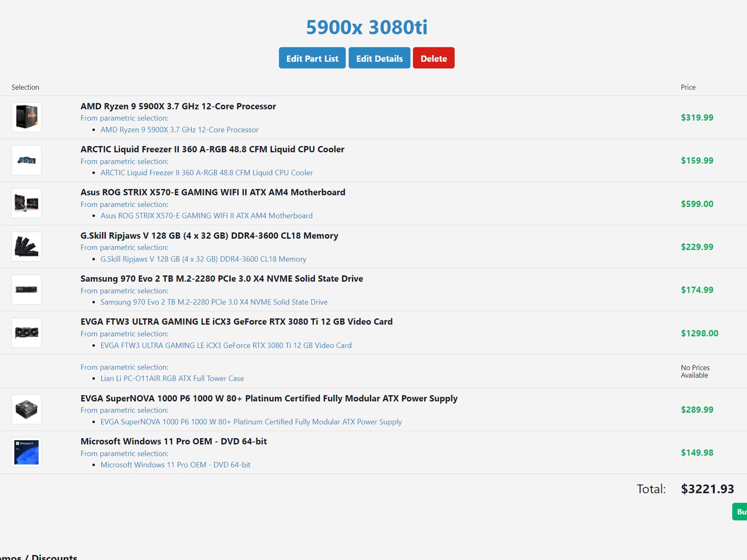
Task: Open the parametric AMD Ryzen 9 5900X bullet link
Action: pos(179,129)
